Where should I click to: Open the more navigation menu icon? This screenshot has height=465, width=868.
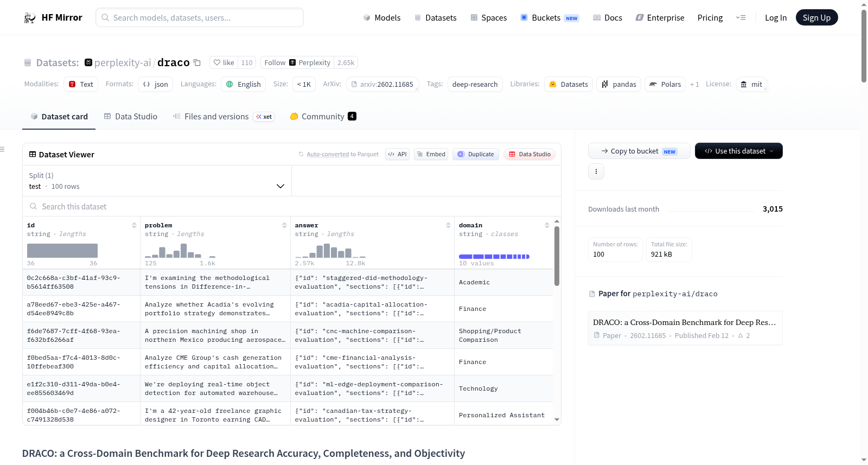tap(741, 17)
